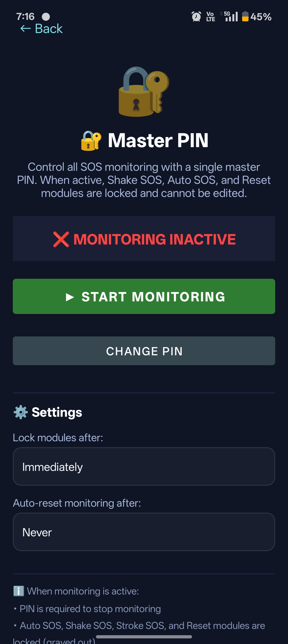Tap the Settings section heading
The width and height of the screenshot is (288, 644).
point(57,412)
